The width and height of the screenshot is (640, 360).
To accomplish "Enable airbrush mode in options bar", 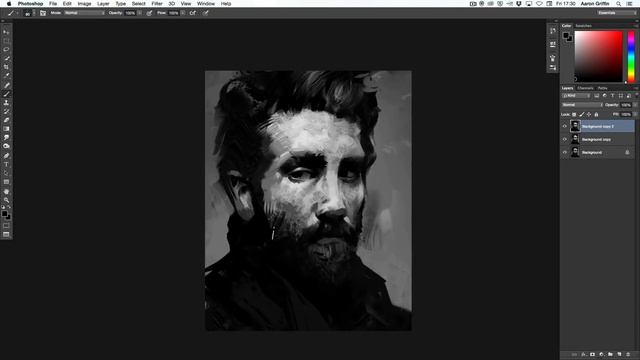I will click(x=193, y=13).
